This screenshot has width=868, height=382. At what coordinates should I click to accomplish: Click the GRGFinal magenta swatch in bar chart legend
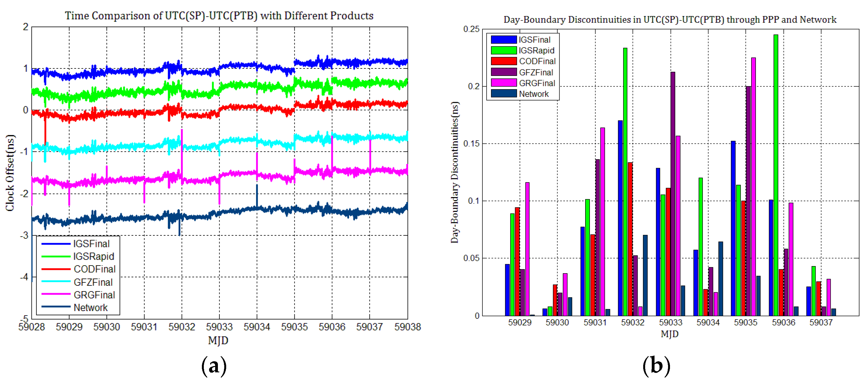pyautogui.click(x=503, y=83)
